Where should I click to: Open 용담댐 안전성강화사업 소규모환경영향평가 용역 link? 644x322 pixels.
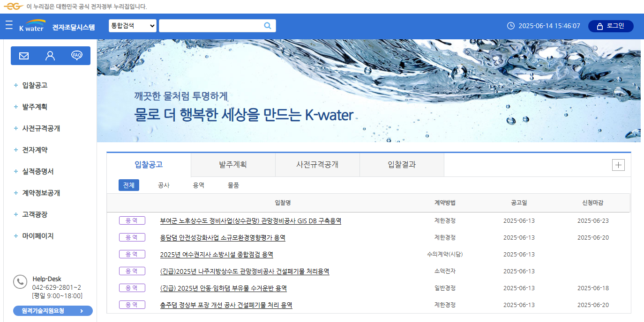(x=223, y=238)
